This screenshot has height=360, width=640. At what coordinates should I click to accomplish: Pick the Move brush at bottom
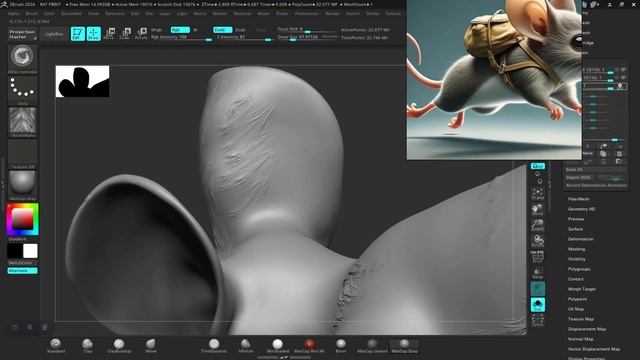(x=151, y=345)
